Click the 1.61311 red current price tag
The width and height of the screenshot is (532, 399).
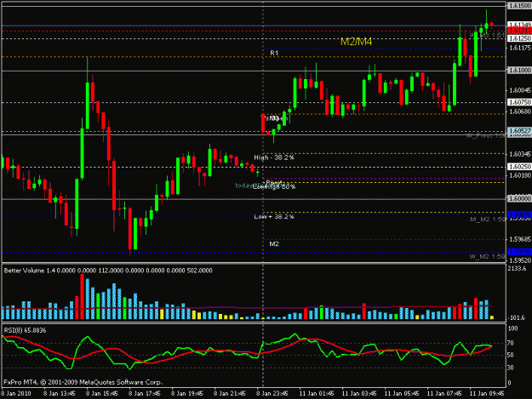coord(519,31)
